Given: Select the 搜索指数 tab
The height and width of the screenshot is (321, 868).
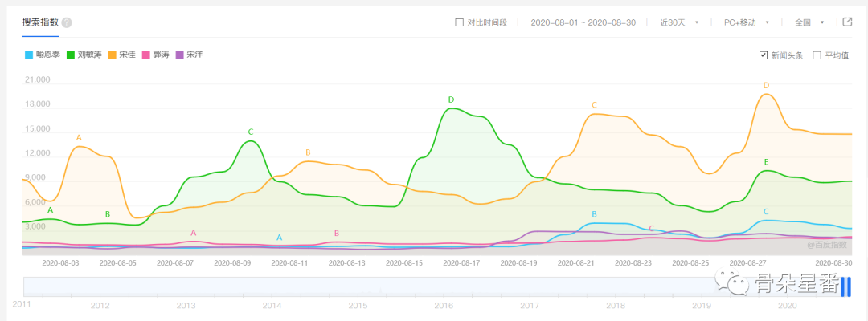Looking at the screenshot, I should [39, 22].
